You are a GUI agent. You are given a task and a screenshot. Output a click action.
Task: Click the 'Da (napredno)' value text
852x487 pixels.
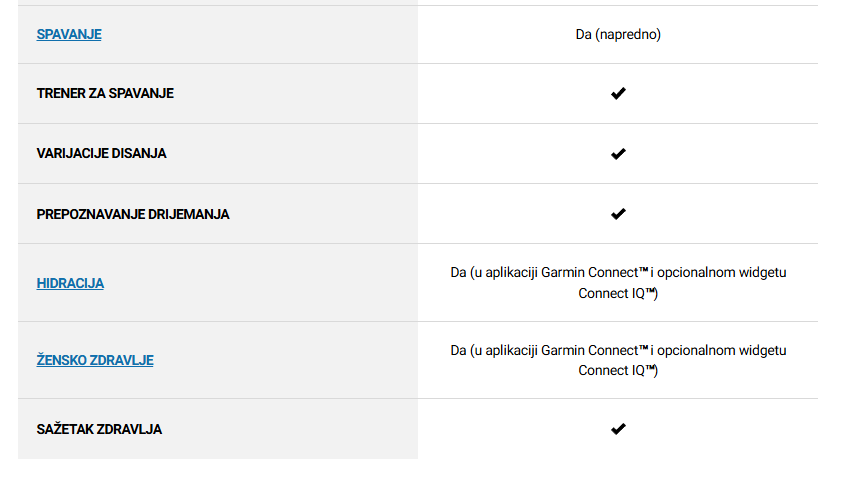point(618,34)
